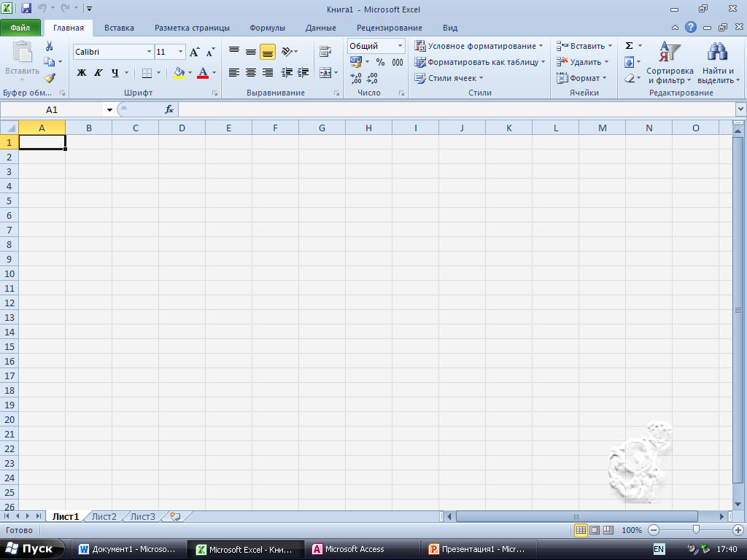Click the Insert Function fx icon
The image size is (747, 560).
coord(169,109)
